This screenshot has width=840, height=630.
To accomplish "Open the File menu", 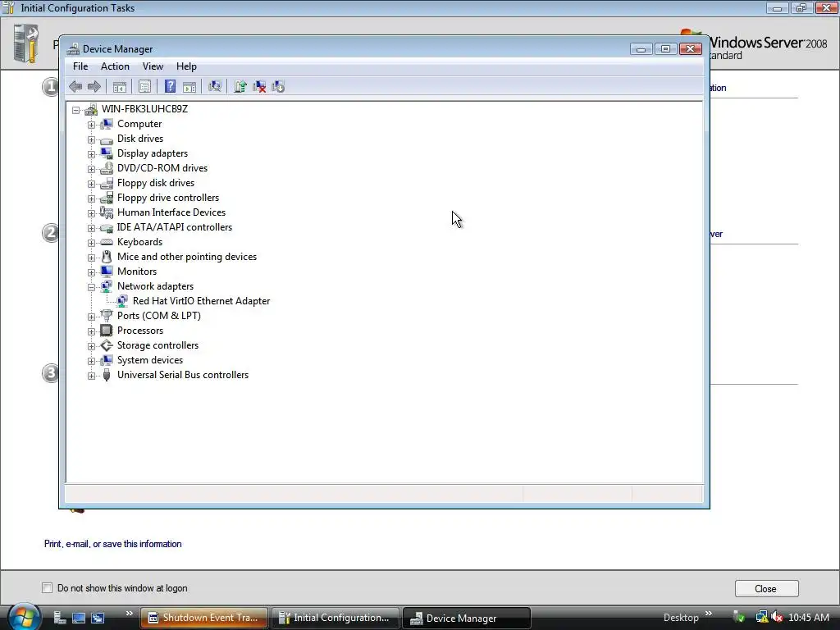I will point(80,66).
